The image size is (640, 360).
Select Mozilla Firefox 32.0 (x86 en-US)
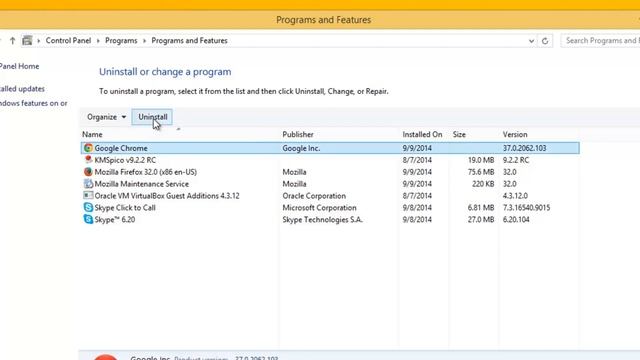click(x=146, y=172)
